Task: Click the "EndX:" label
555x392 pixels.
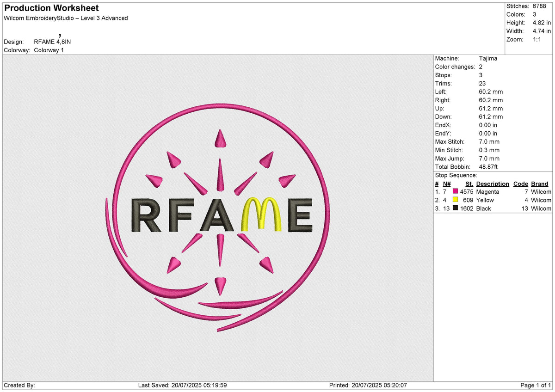Action: [x=444, y=125]
